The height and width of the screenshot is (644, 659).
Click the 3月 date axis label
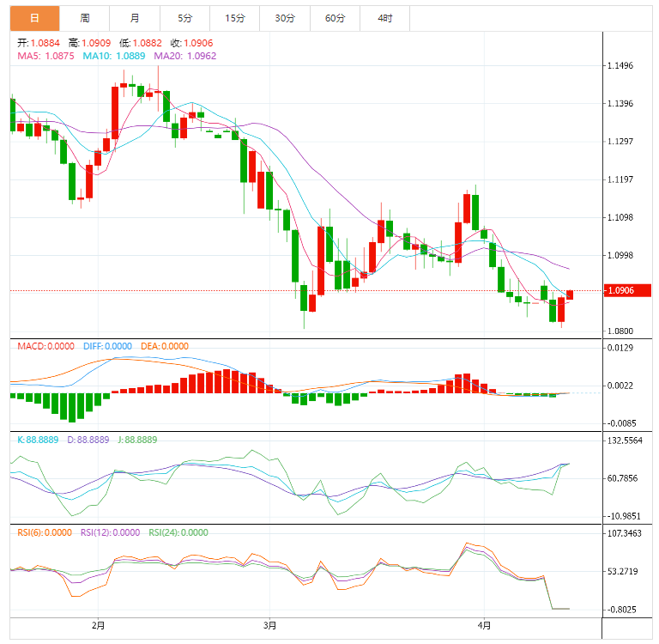(x=269, y=625)
